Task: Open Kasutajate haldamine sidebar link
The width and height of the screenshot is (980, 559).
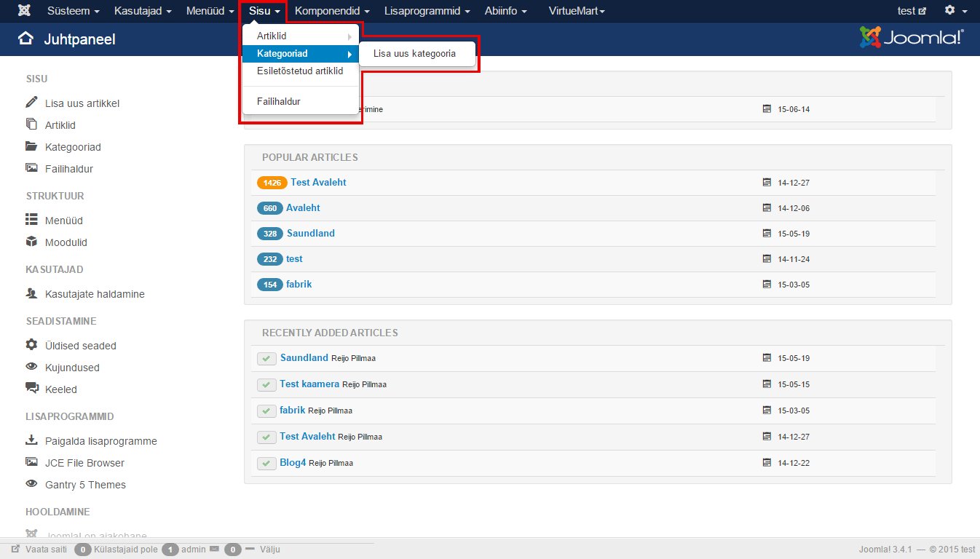Action: click(x=95, y=294)
